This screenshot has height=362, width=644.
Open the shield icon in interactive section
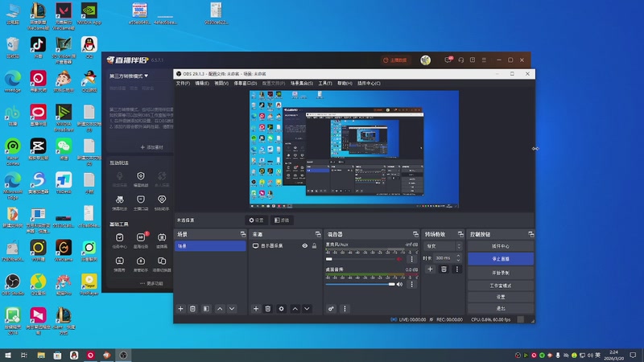pos(140,179)
